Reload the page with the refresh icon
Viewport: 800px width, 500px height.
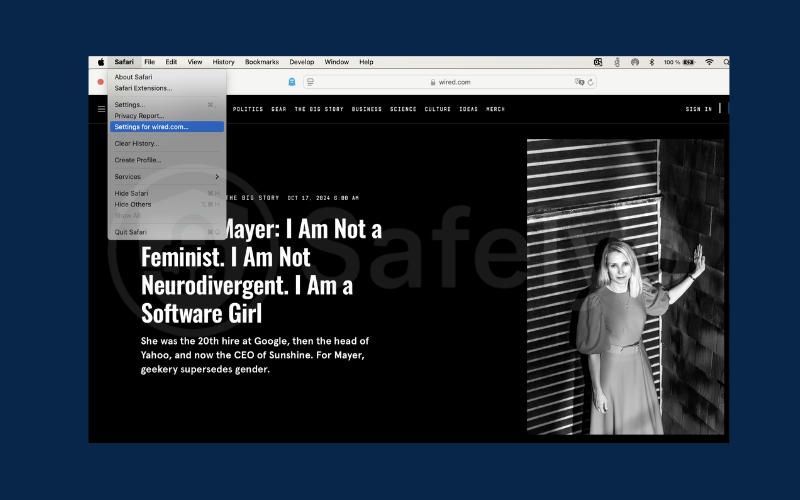click(x=590, y=82)
